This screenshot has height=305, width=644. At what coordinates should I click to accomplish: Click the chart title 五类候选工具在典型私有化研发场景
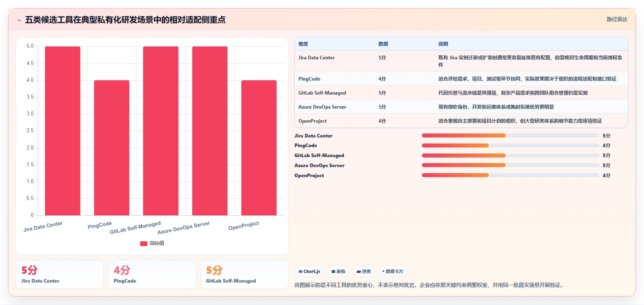125,20
